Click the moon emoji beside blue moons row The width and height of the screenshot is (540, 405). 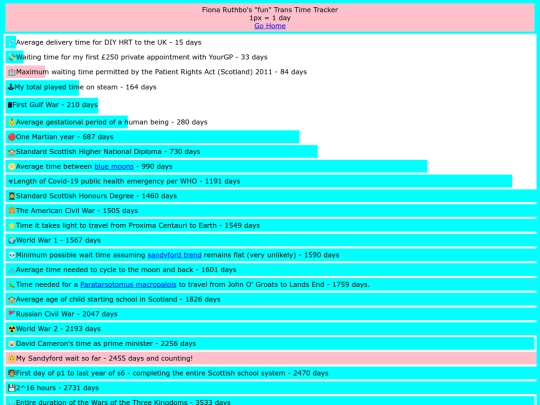tap(11, 167)
